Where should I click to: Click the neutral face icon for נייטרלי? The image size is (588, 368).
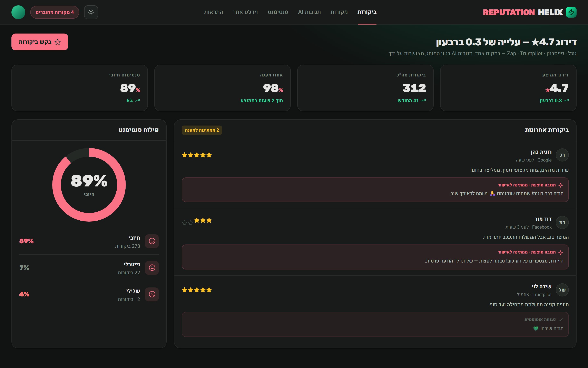[152, 268]
